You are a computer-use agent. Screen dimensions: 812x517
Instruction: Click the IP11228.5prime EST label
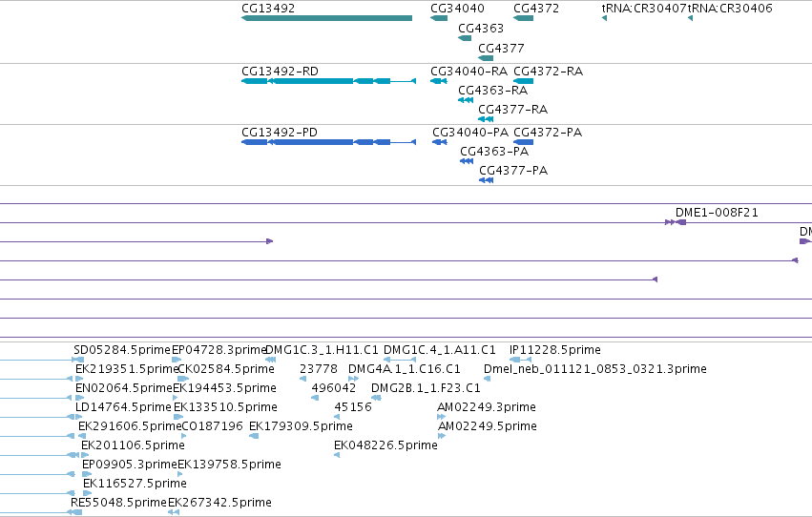click(x=554, y=350)
